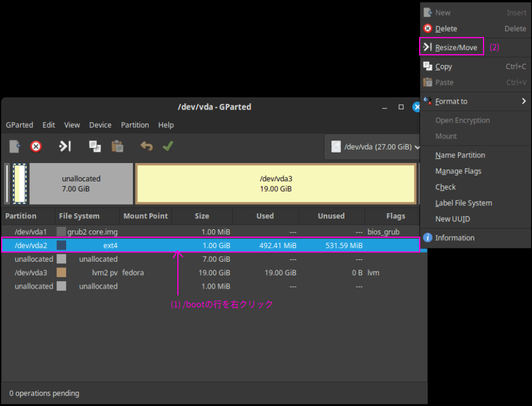
Task: Click the 492.41 MiB used value
Action: (x=278, y=245)
